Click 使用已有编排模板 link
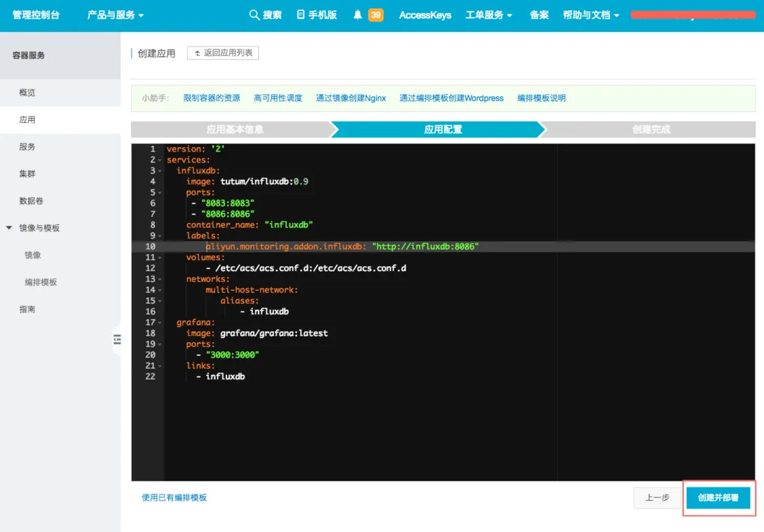 174,497
